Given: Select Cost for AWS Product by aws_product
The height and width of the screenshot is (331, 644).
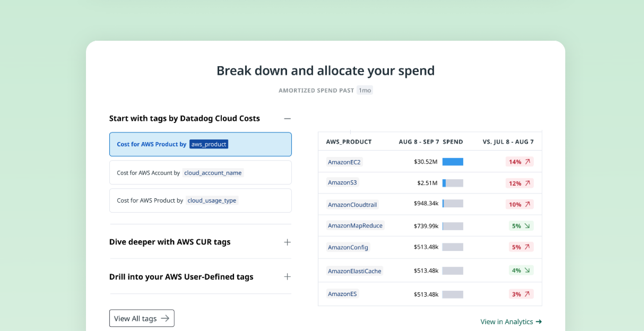Looking at the screenshot, I should click(x=200, y=144).
